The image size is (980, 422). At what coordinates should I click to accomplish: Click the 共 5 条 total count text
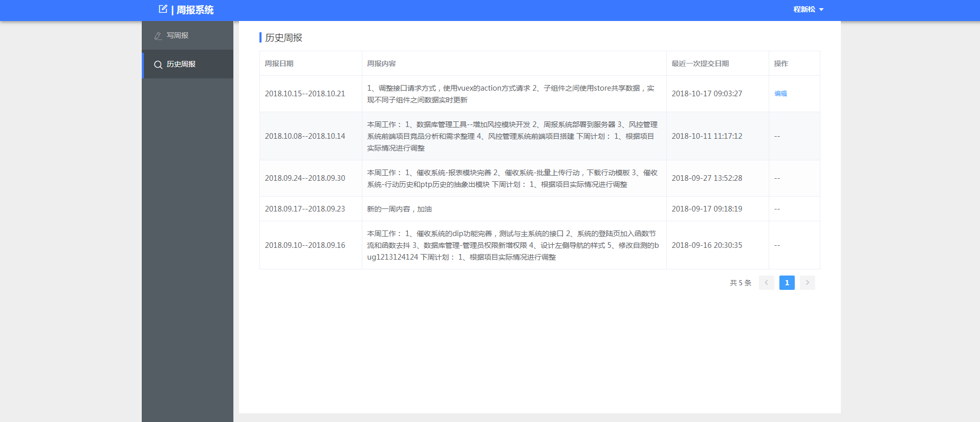(741, 283)
